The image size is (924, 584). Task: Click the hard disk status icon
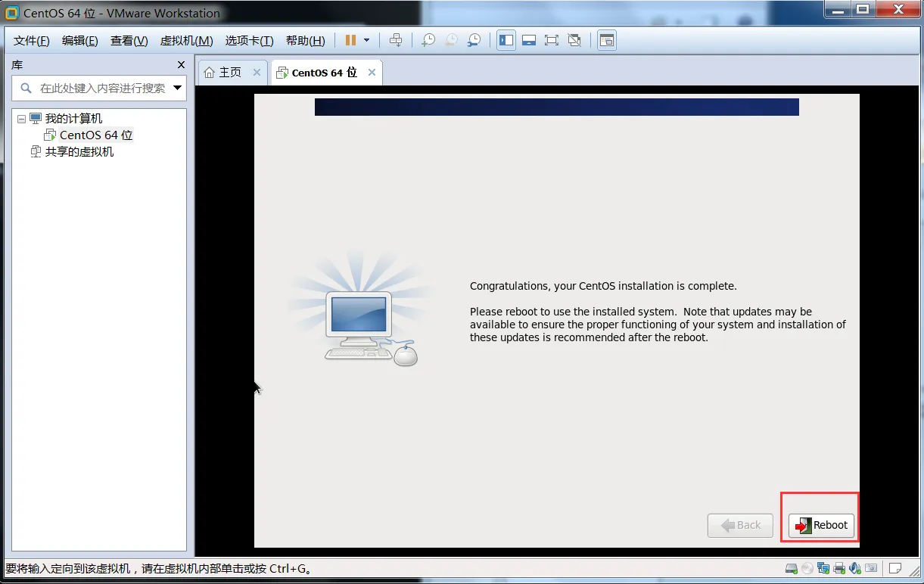[x=791, y=568]
